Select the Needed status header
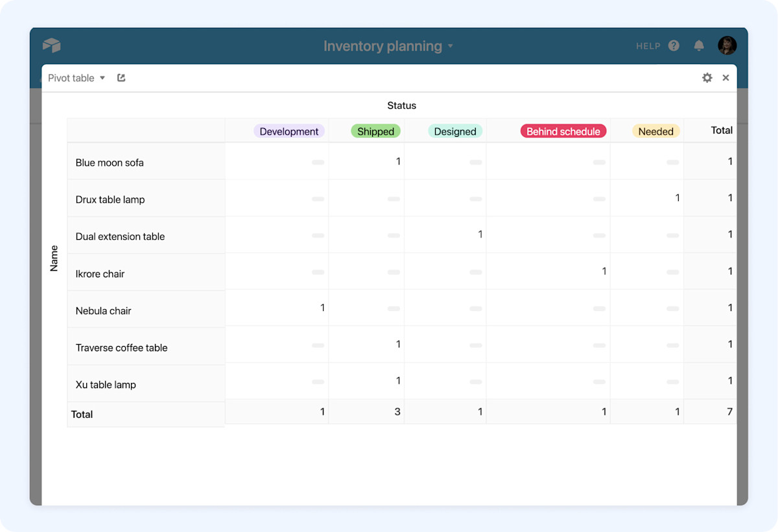 [655, 131]
